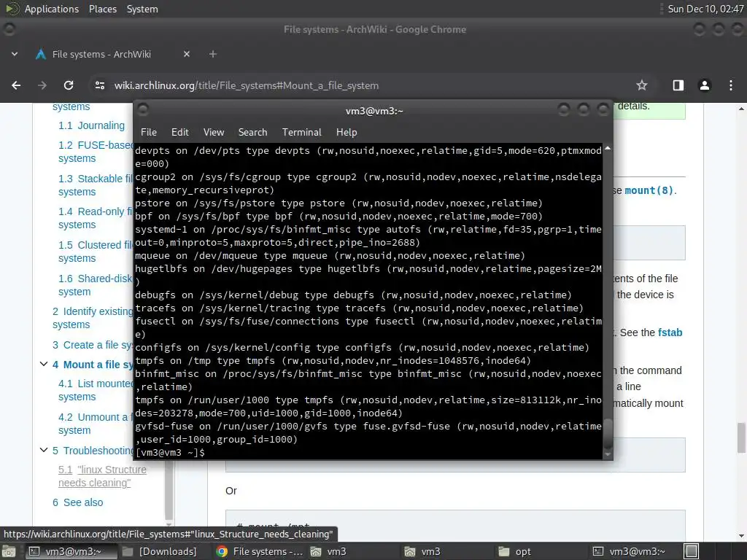Go to 6 See also section
Screen dimensions: 747x560
tap(77, 503)
